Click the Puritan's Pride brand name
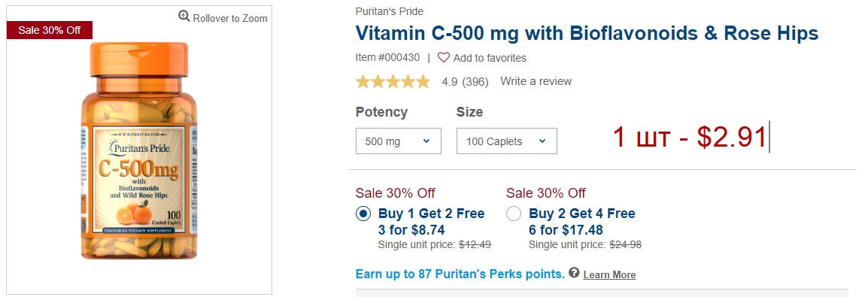The width and height of the screenshot is (868, 297). pos(389,11)
